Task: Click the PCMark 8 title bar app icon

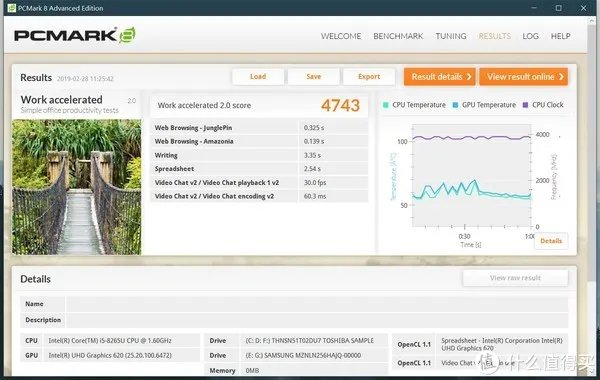Action: 11,8
